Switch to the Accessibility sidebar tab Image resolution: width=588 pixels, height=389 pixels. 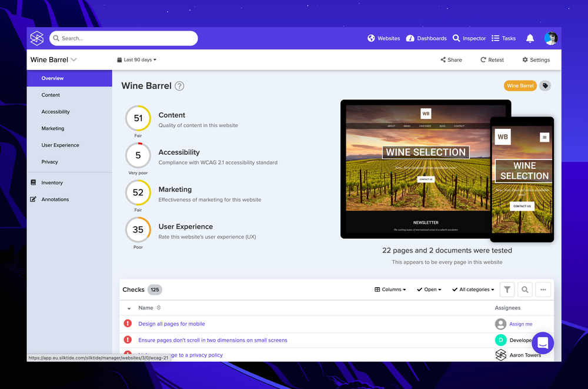pyautogui.click(x=55, y=111)
